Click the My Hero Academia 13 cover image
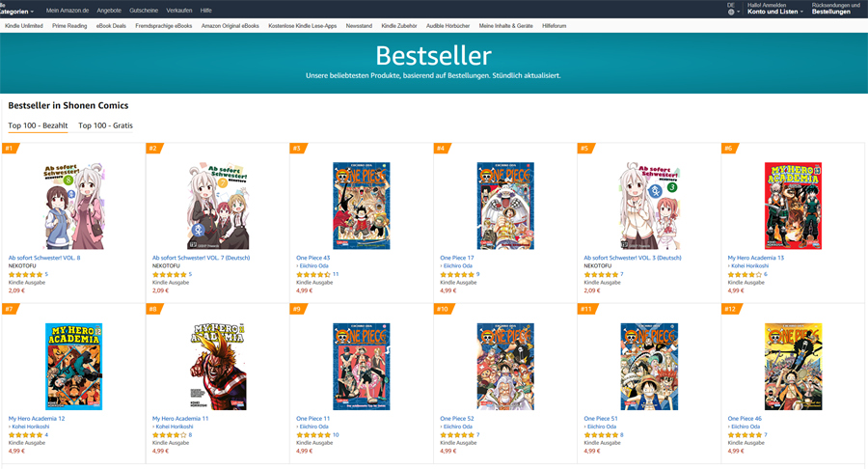The height and width of the screenshot is (469, 868). click(793, 206)
